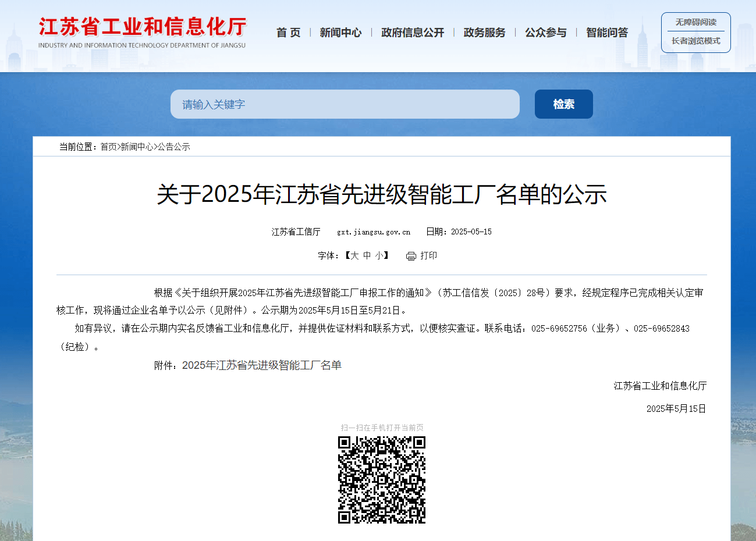The width and height of the screenshot is (756, 541).
Task: Switch to 长者浏览模式 elder mode
Action: pos(696,41)
